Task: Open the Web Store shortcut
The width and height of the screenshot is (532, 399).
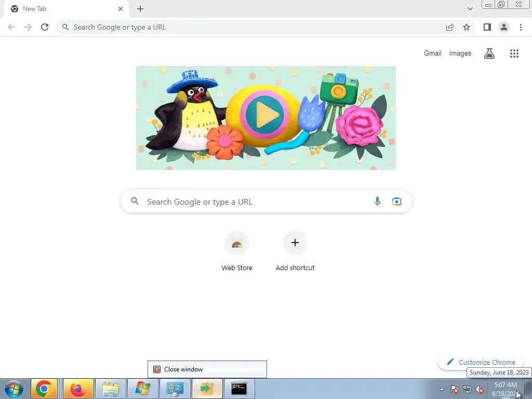Action: click(x=237, y=251)
